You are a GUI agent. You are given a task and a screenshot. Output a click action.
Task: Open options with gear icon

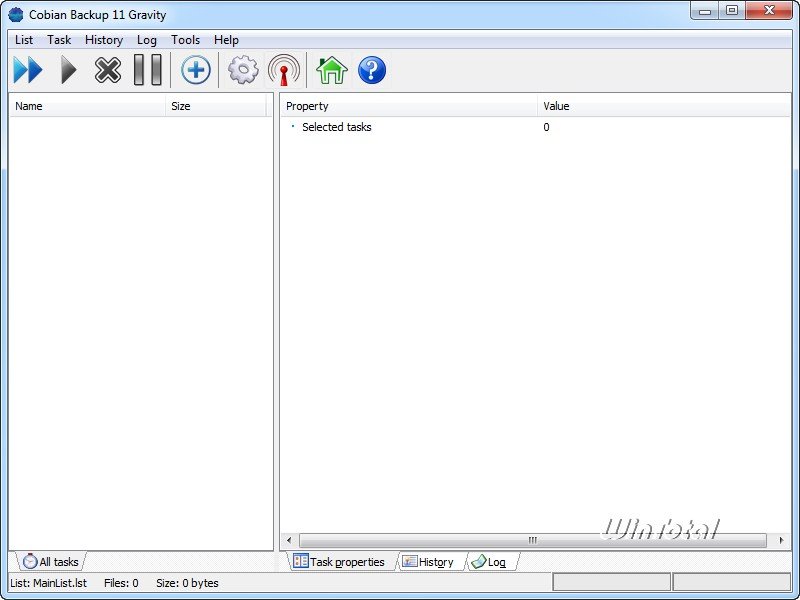[243, 70]
